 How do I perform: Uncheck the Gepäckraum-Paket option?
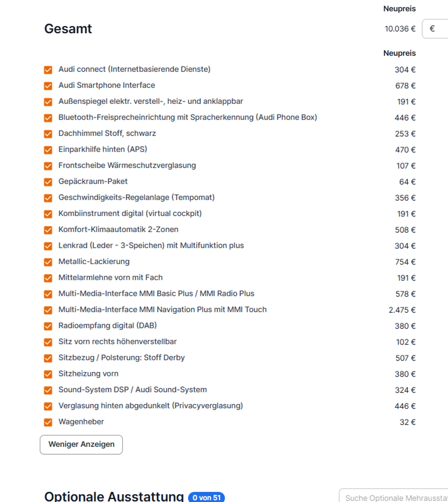48,182
